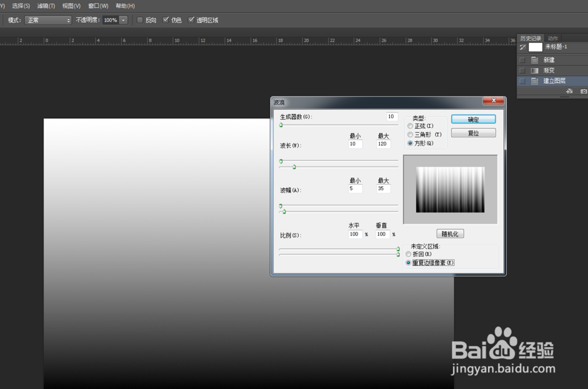Open the 视图(V) menu
The height and width of the screenshot is (389, 588).
click(71, 6)
